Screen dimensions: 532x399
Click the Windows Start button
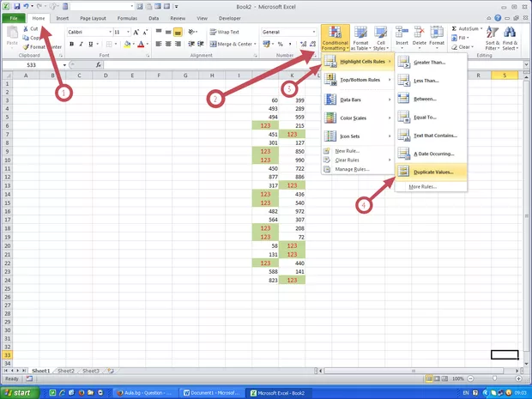(x=19, y=392)
